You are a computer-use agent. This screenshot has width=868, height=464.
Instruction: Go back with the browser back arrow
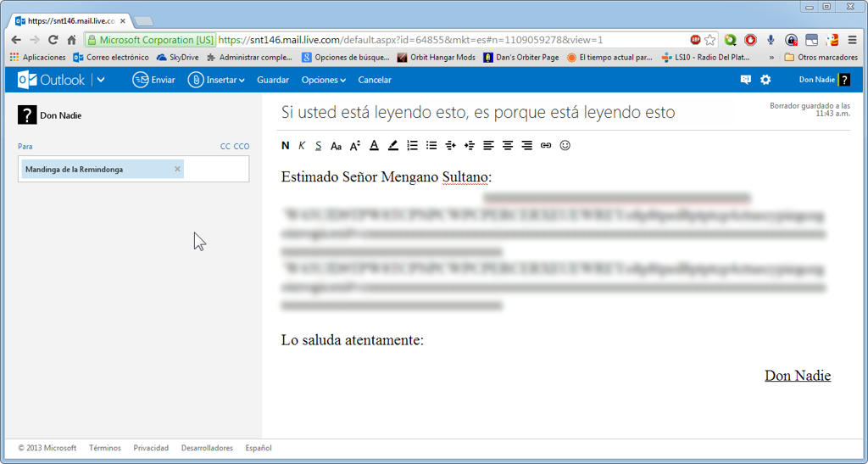(16, 40)
